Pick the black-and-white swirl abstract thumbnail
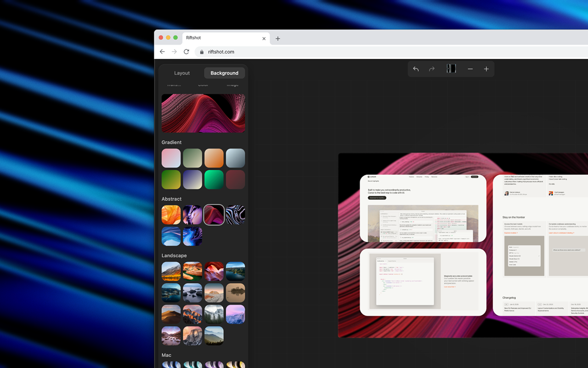 (235, 215)
